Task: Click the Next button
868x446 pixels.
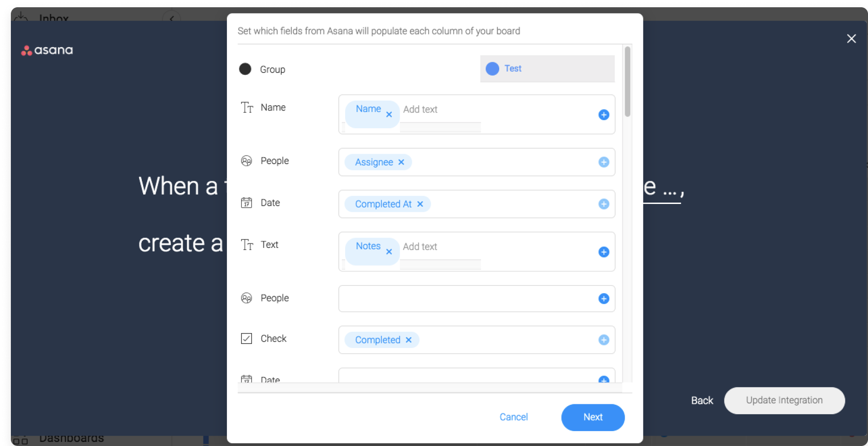Action: tap(593, 417)
